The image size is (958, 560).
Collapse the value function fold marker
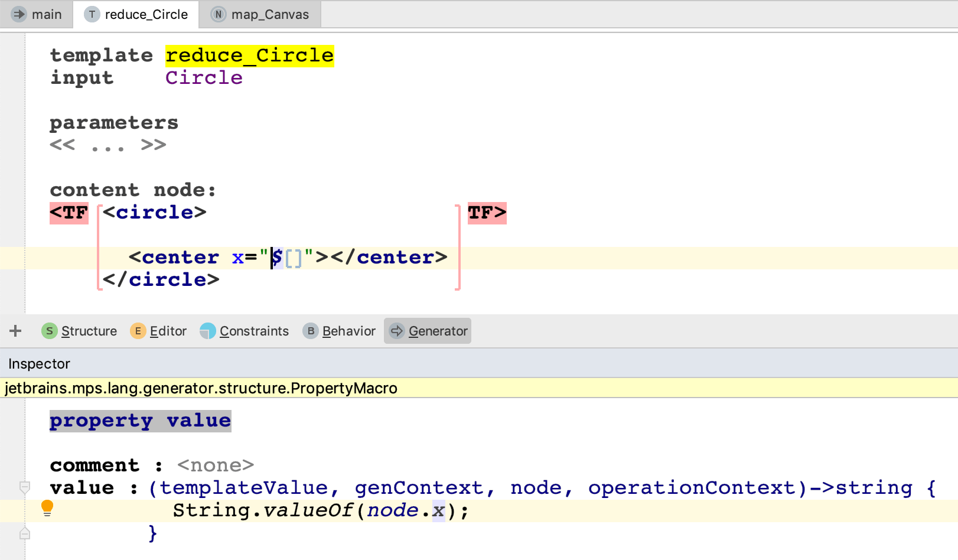[25, 487]
